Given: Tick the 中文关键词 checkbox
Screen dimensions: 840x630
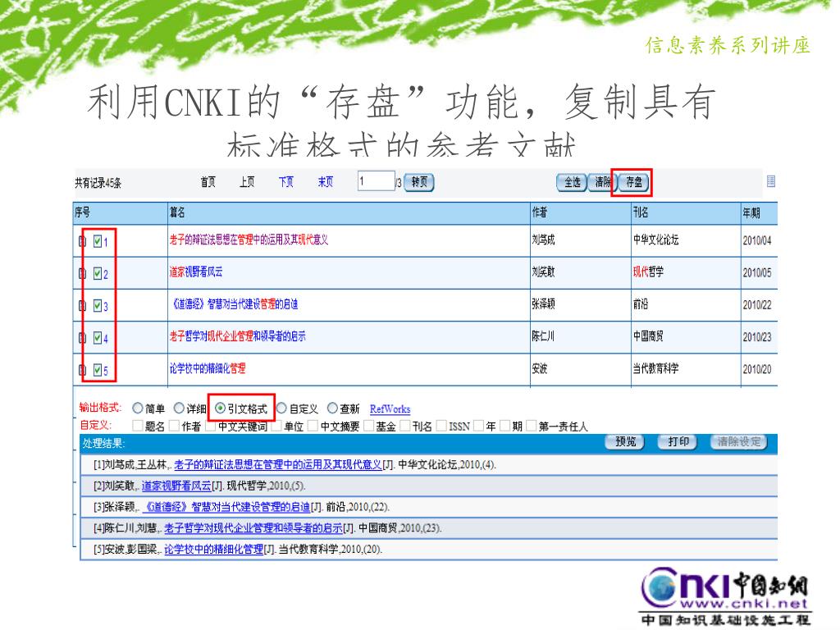Looking at the screenshot, I should click(x=211, y=426).
